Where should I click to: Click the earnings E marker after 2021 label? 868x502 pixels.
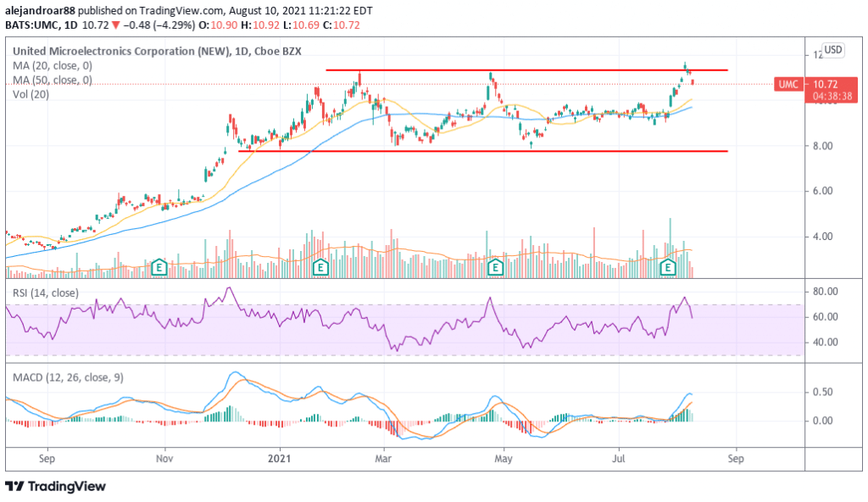click(x=320, y=268)
